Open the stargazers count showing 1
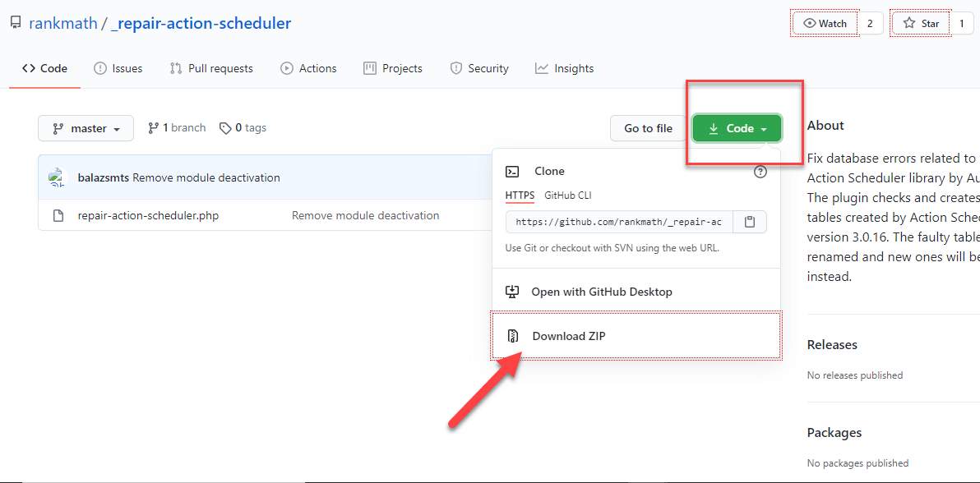 pyautogui.click(x=962, y=24)
